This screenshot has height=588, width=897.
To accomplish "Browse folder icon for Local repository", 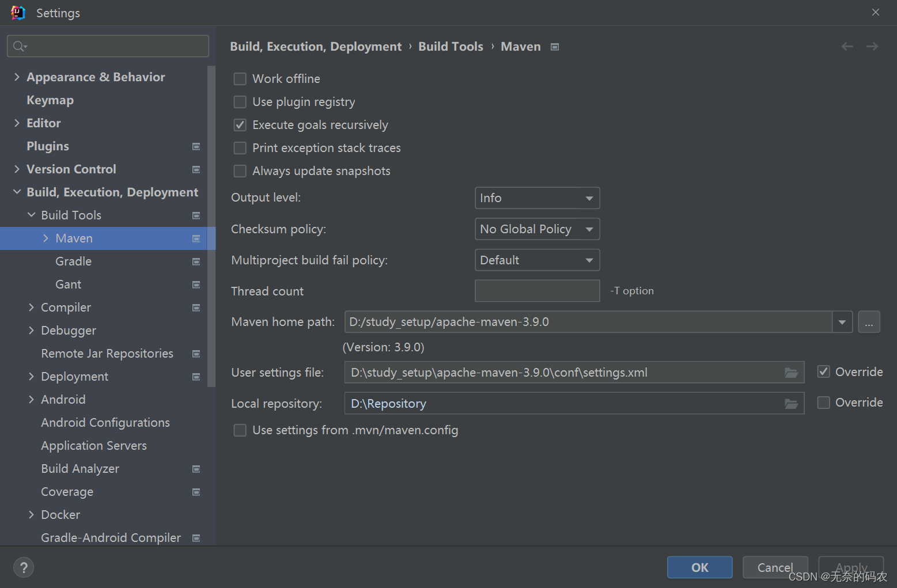I will coord(791,404).
